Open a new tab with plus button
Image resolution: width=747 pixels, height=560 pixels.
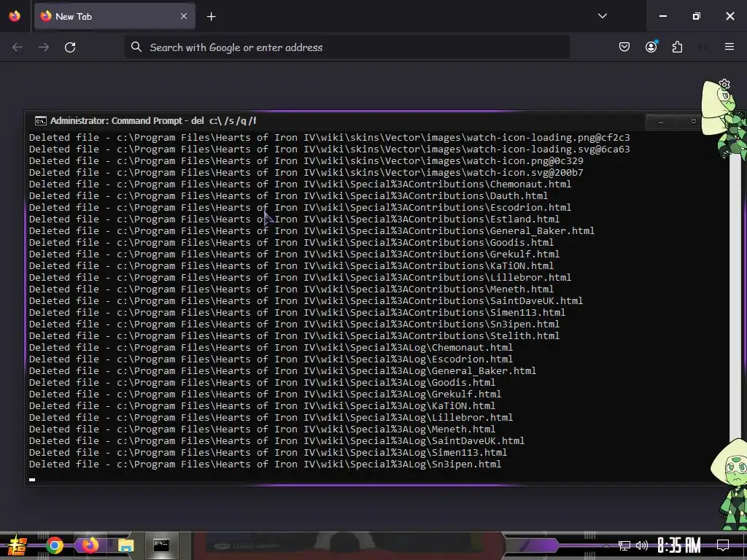(x=212, y=17)
